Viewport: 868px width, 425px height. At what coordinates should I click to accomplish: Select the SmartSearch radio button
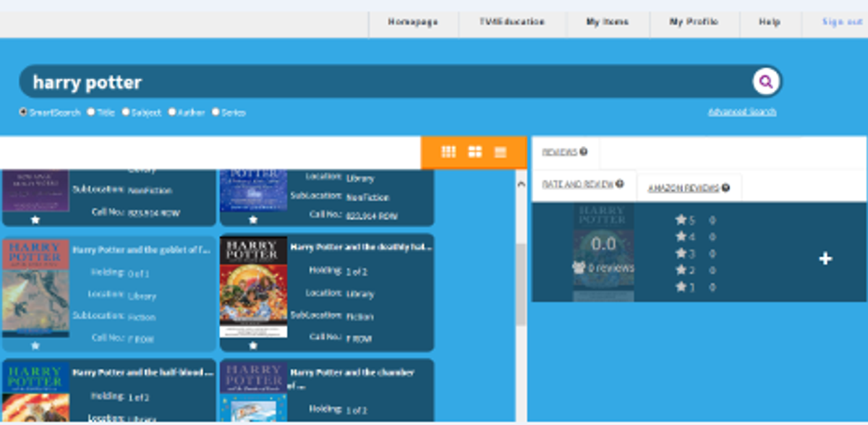pos(23,112)
